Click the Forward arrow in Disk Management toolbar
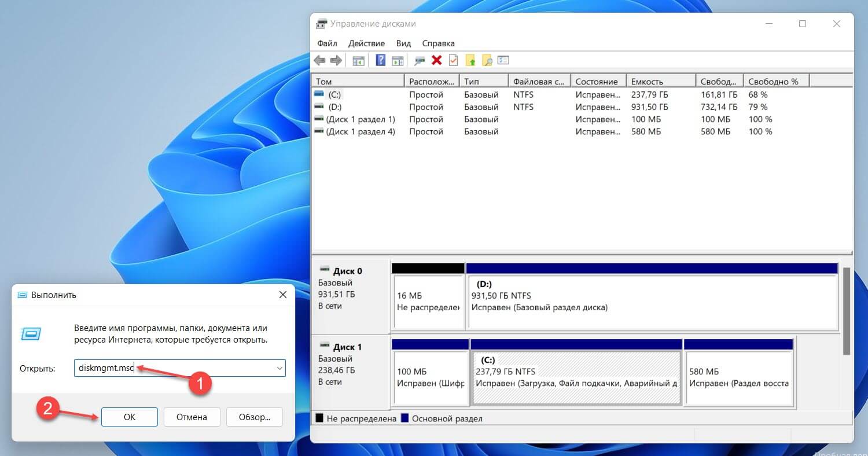 coord(336,60)
